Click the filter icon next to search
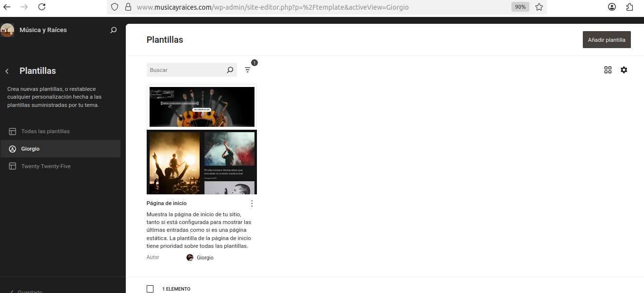Viewport: 644px width, 293px height. coord(248,70)
